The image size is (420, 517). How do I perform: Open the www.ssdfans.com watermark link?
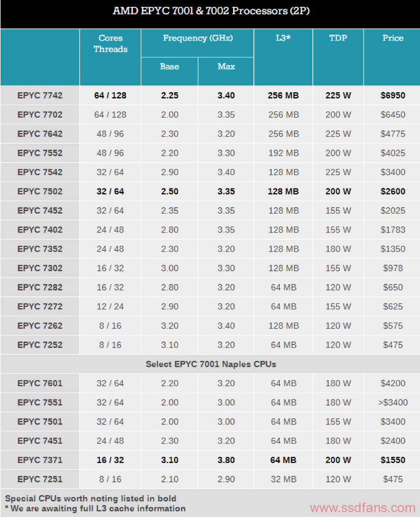pos(362,508)
